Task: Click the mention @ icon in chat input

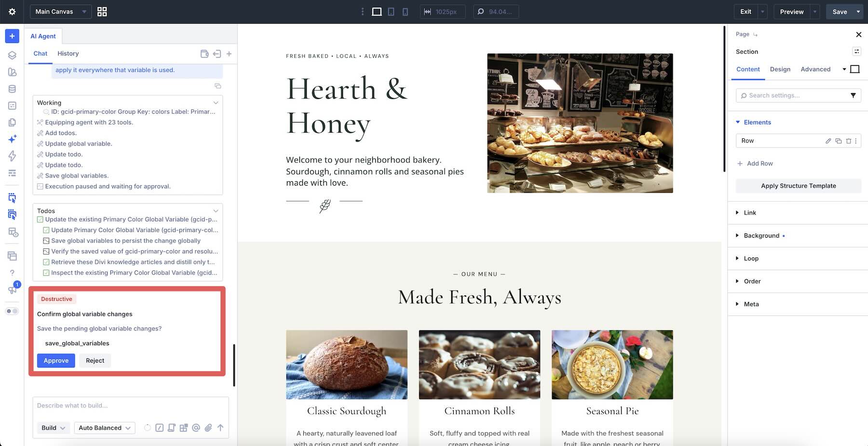Action: click(196, 428)
